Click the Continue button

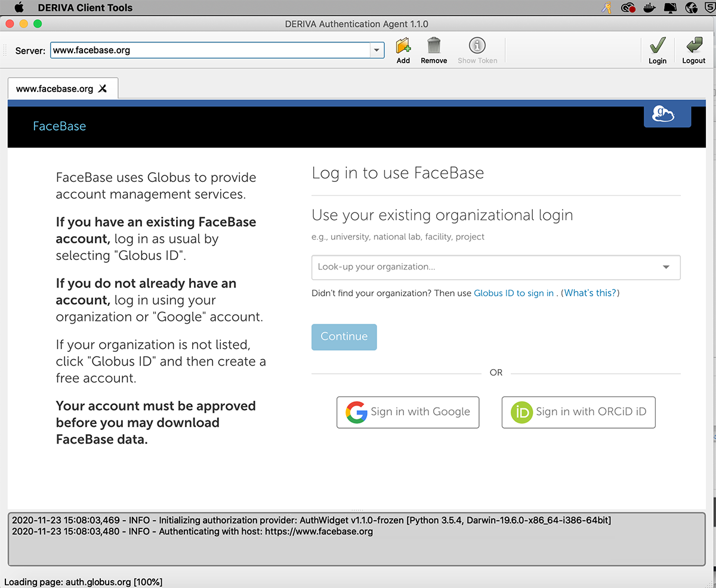(x=344, y=337)
